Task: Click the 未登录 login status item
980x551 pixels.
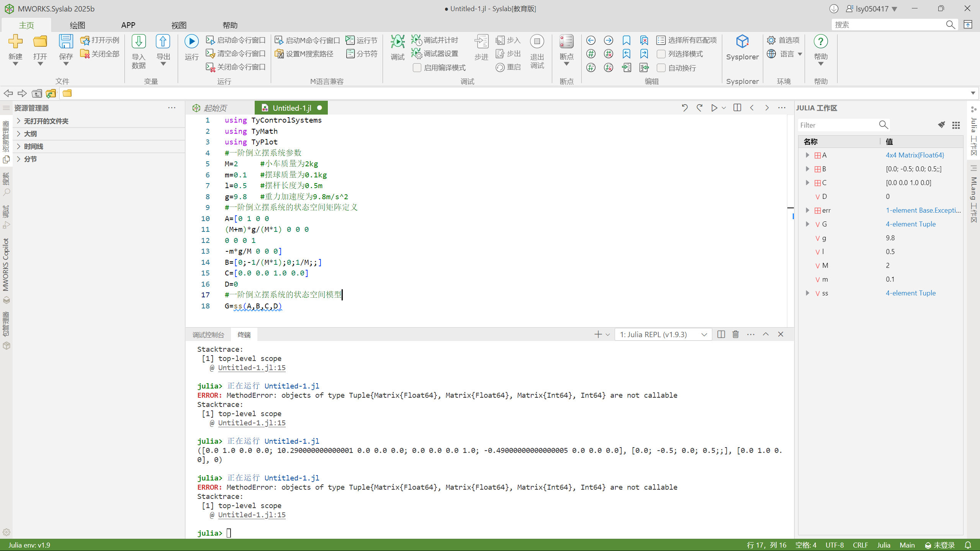Action: tap(940, 545)
